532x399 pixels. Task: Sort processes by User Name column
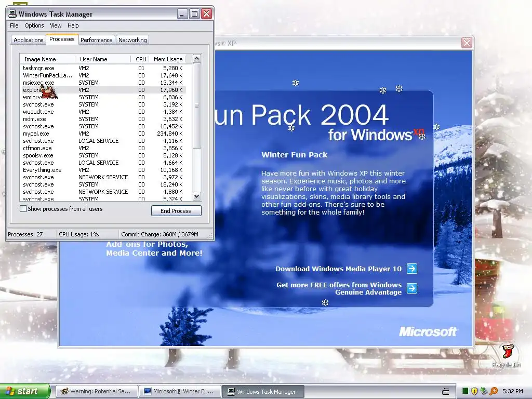click(x=103, y=59)
